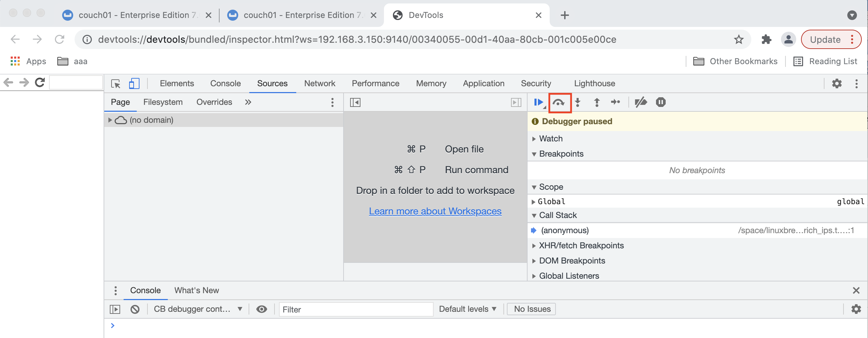
Task: Collapse the Breakpoints section
Action: 561,154
